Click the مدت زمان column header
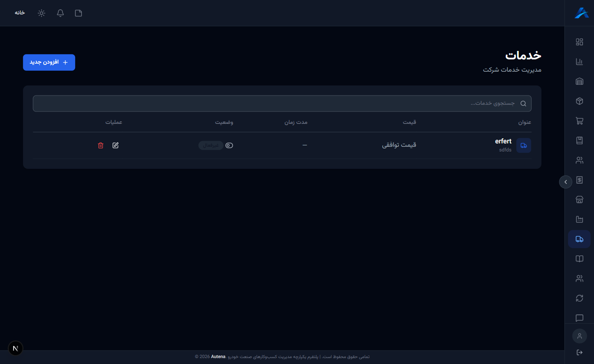 [x=296, y=122]
